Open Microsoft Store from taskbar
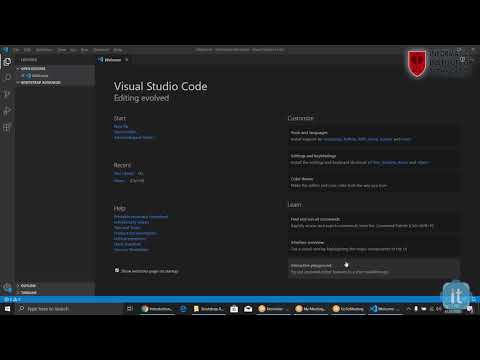 tap(234, 309)
